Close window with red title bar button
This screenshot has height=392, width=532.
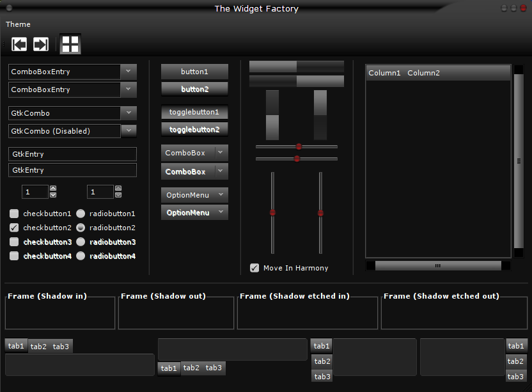[x=524, y=8]
